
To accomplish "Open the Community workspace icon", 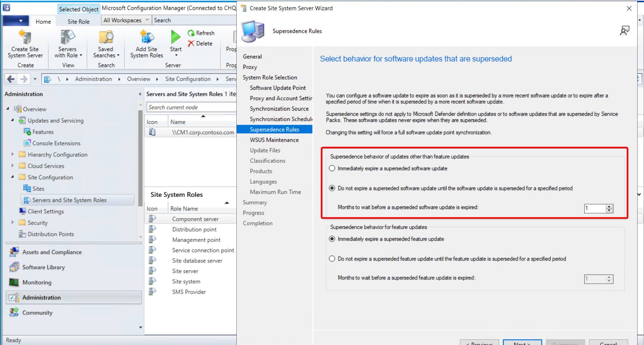I will click(14, 312).
